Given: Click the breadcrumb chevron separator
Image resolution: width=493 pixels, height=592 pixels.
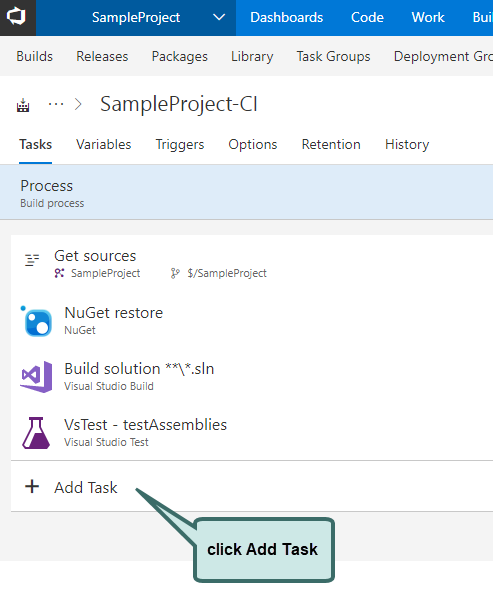Looking at the screenshot, I should (x=78, y=104).
